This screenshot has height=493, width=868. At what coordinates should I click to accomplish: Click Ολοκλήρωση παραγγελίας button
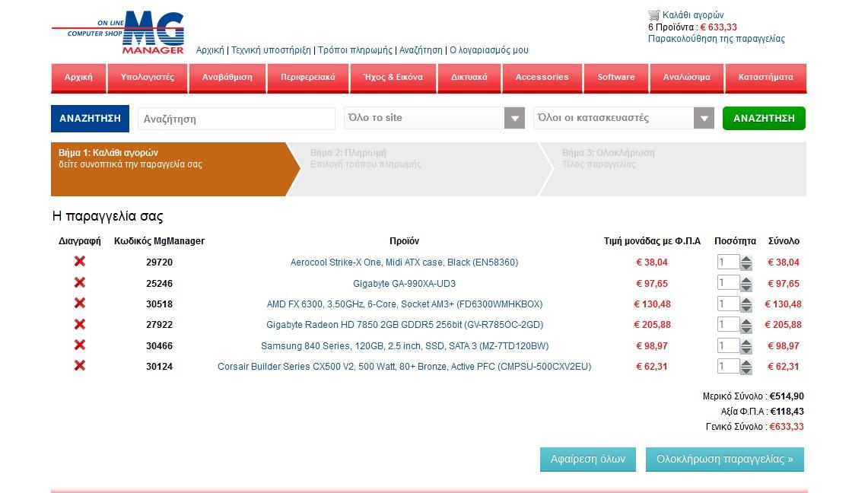[x=725, y=460]
